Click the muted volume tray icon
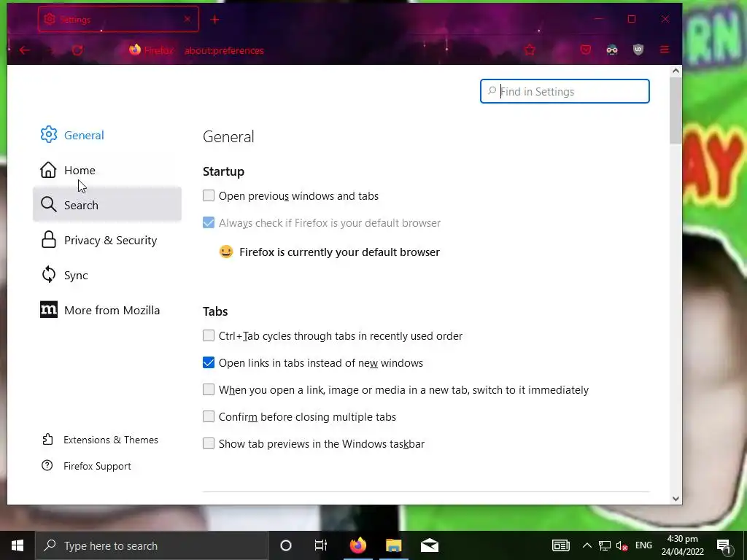The height and width of the screenshot is (560, 747). click(622, 545)
